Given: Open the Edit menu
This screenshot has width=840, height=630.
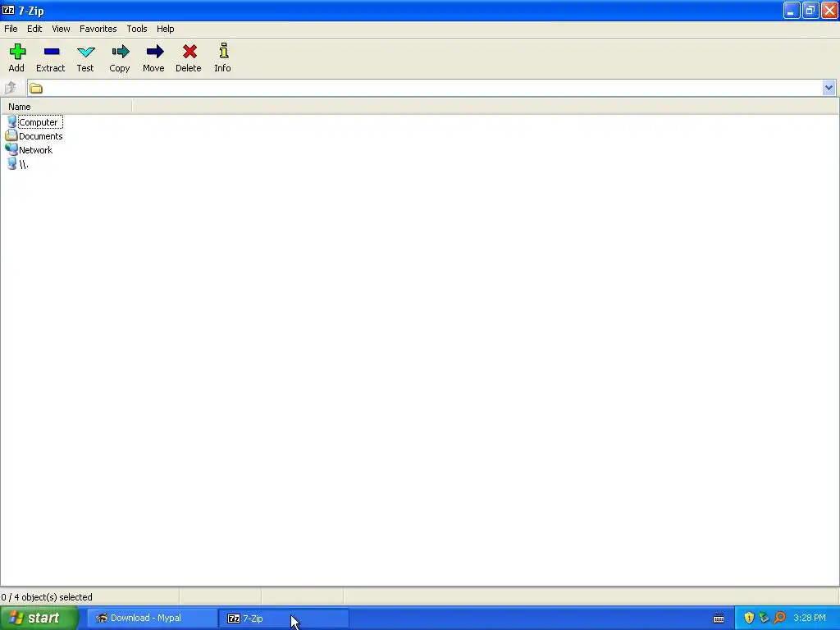Looking at the screenshot, I should click(x=34, y=29).
